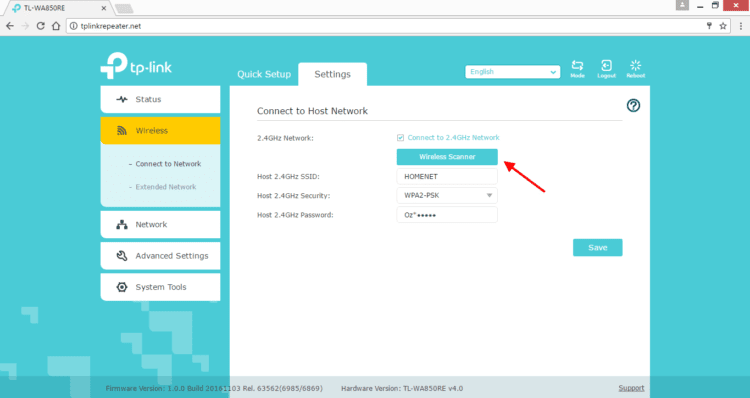Switch to Quick Setup tab

point(264,74)
